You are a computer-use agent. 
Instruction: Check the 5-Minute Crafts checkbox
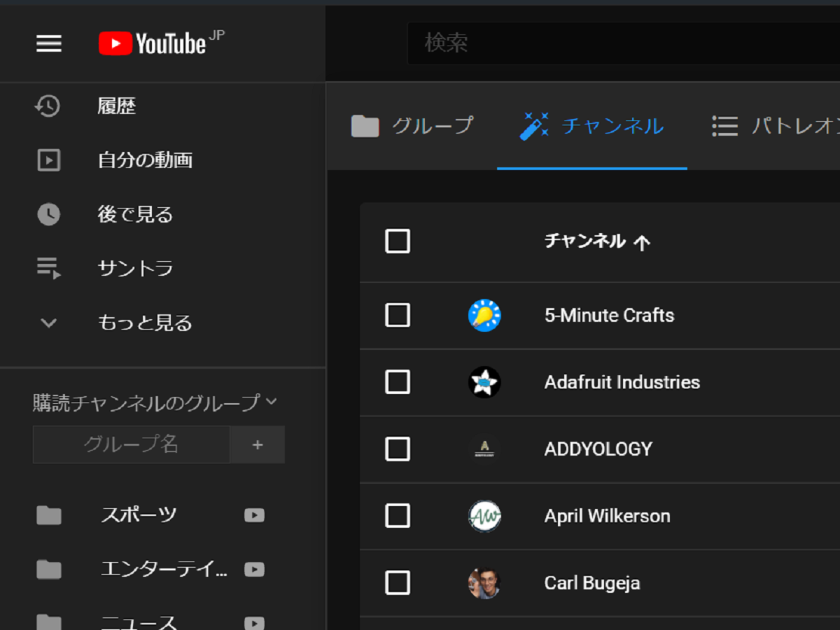[398, 315]
